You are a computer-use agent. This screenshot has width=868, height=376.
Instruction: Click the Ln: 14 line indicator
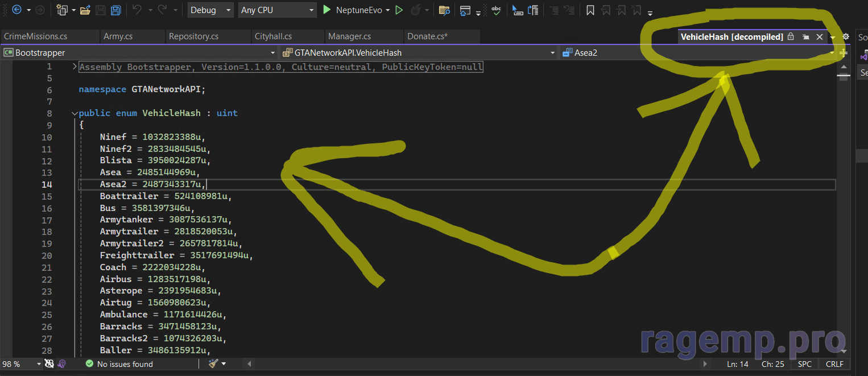[x=738, y=364]
